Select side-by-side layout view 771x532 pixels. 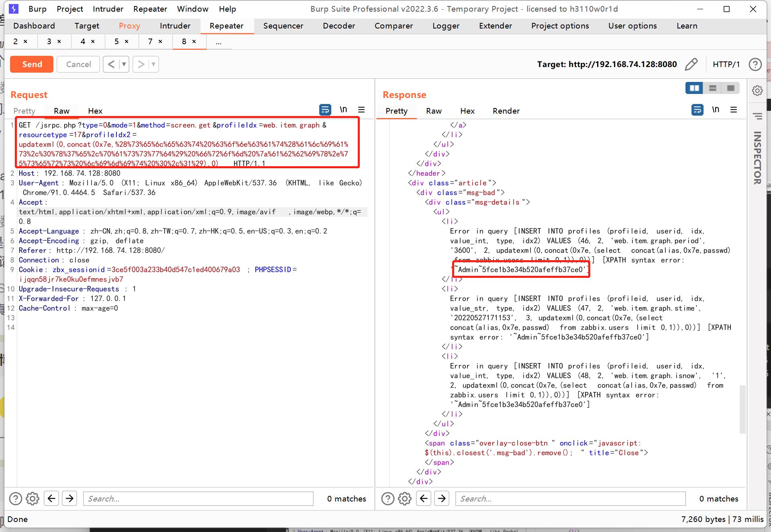click(694, 88)
